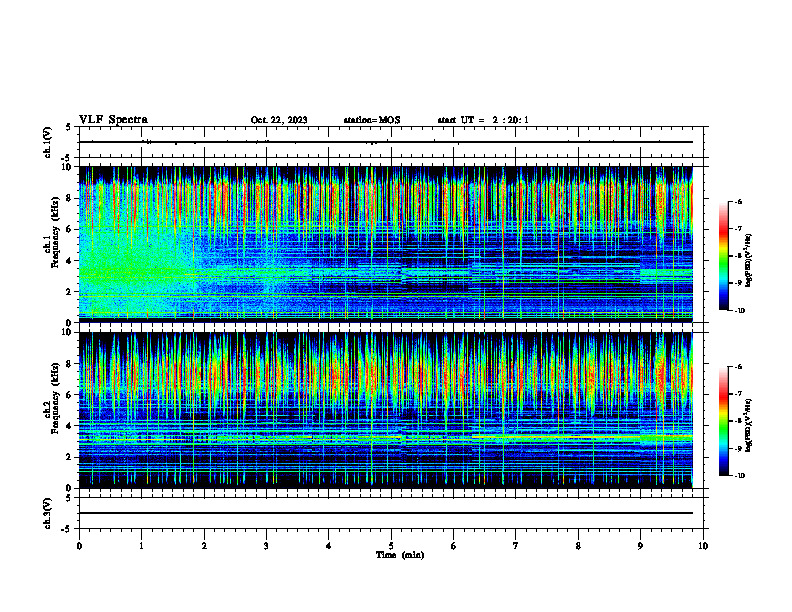Click the ch.1 voltage waveform trace line
The image size is (792, 612).
pyautogui.click(x=386, y=142)
